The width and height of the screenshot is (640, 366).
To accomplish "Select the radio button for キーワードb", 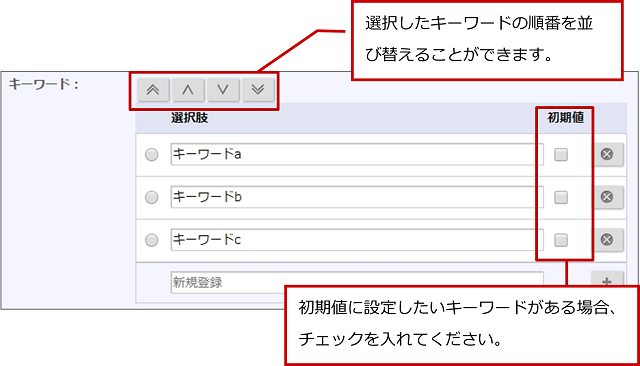I will point(151,197).
